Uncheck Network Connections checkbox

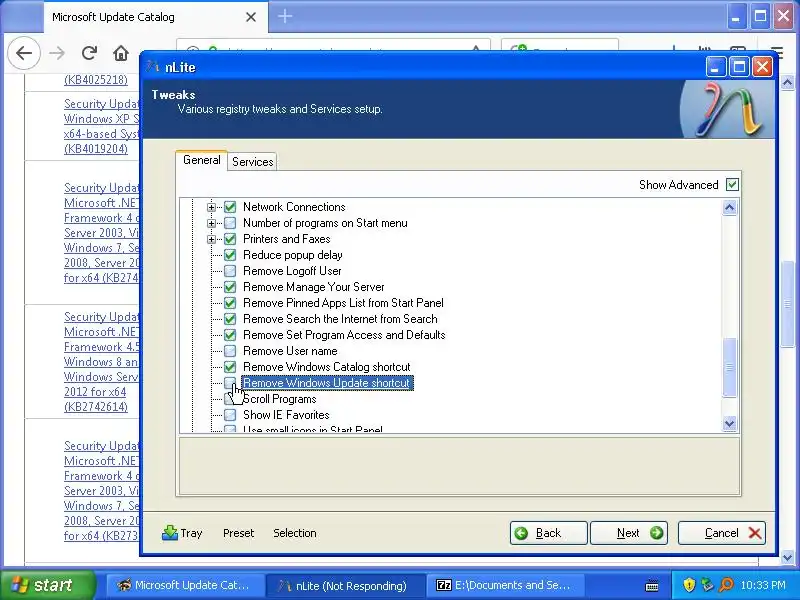pyautogui.click(x=230, y=207)
